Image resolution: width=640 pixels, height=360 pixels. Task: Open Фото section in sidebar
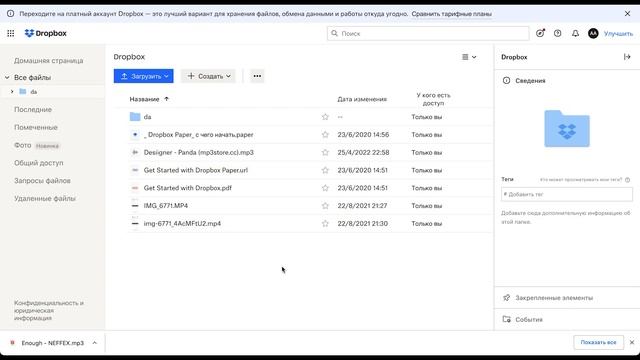(x=22, y=145)
